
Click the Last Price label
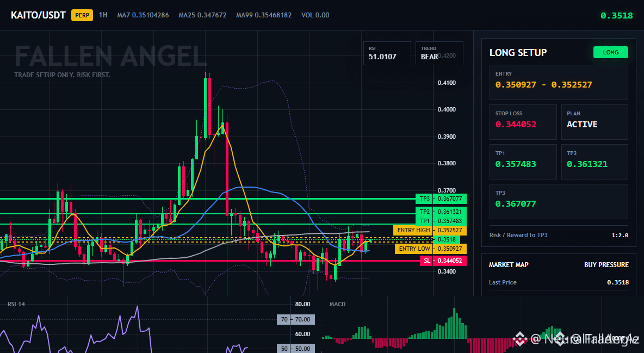tap(503, 282)
